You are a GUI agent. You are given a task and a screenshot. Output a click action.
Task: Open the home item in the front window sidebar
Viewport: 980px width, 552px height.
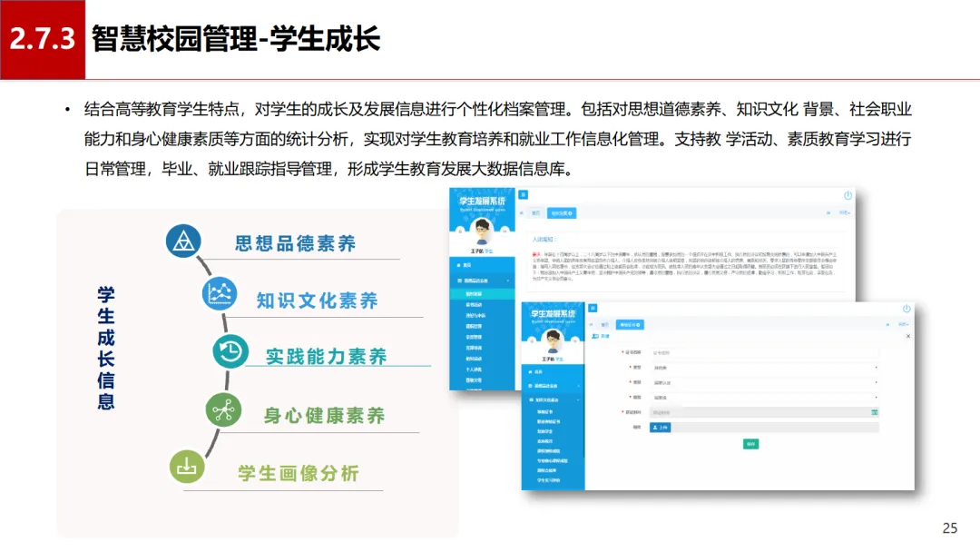[553, 372]
